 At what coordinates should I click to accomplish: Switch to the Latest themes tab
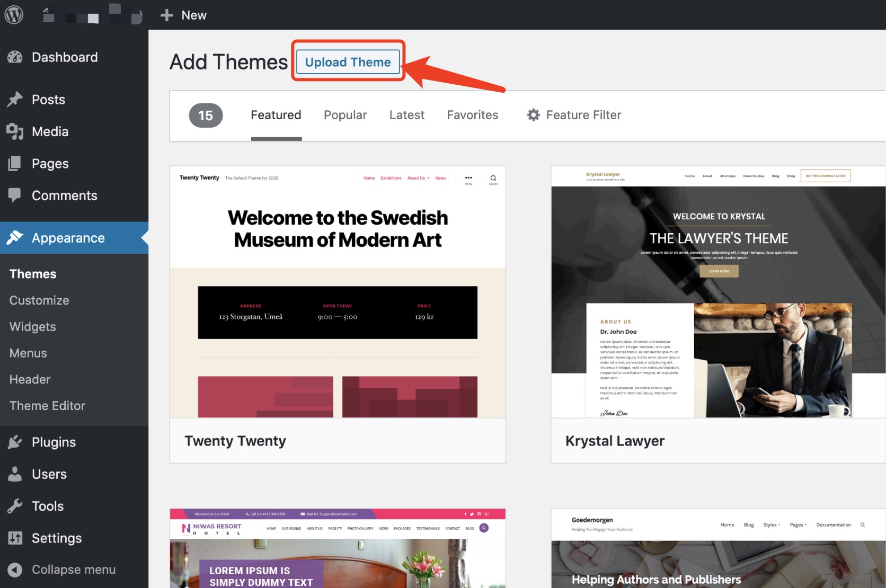tap(407, 115)
